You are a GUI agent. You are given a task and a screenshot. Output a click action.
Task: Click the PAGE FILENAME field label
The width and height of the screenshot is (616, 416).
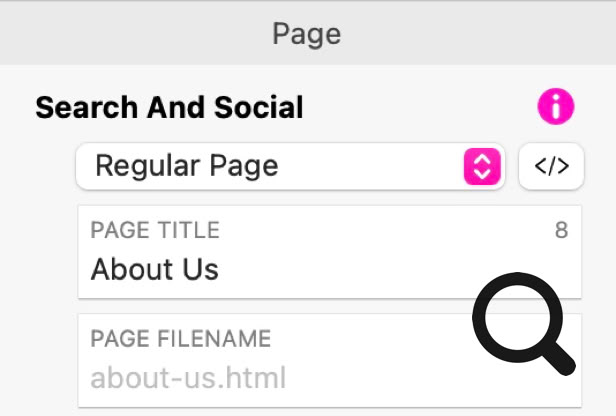click(180, 339)
